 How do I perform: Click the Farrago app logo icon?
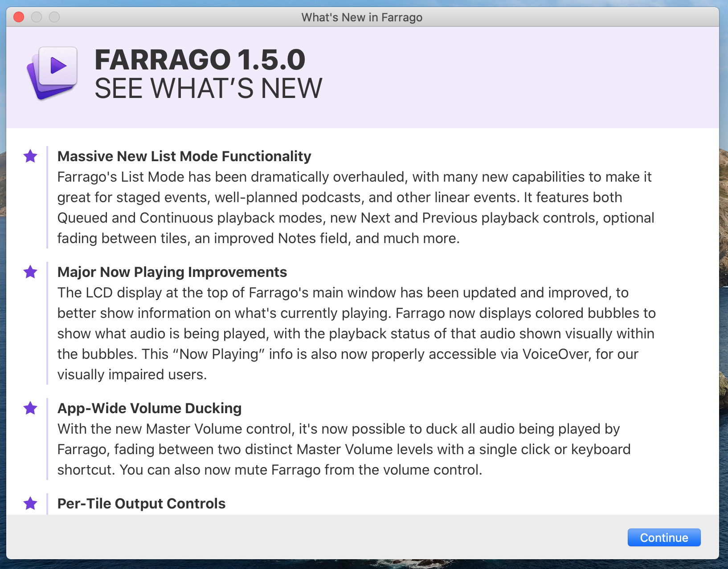[x=52, y=73]
